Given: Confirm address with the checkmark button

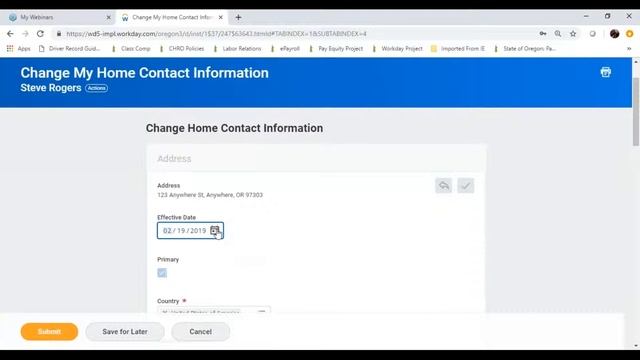Looking at the screenshot, I should coord(466,186).
